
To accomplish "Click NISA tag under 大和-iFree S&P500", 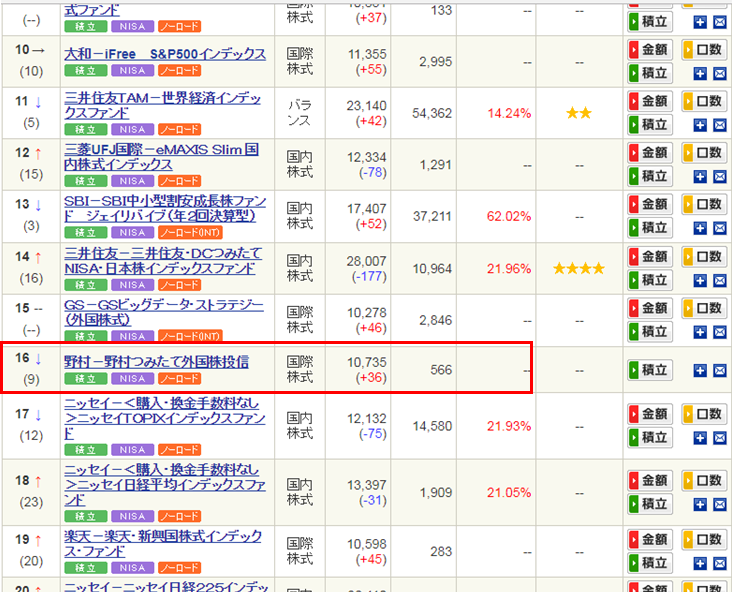I will [132, 70].
